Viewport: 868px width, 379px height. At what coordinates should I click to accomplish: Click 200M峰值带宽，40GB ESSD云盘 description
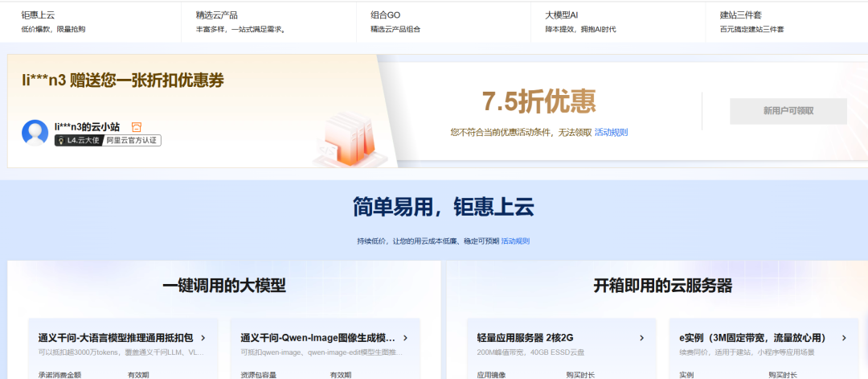530,352
